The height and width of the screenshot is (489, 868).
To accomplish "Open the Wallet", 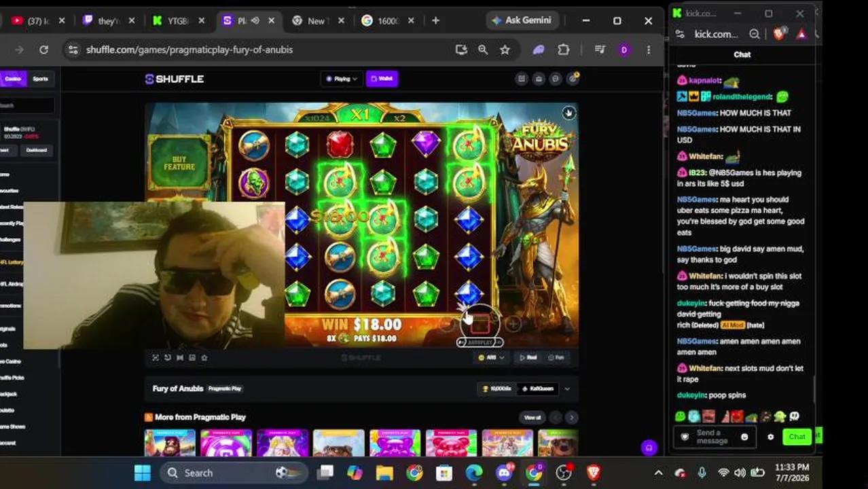I will pos(382,79).
